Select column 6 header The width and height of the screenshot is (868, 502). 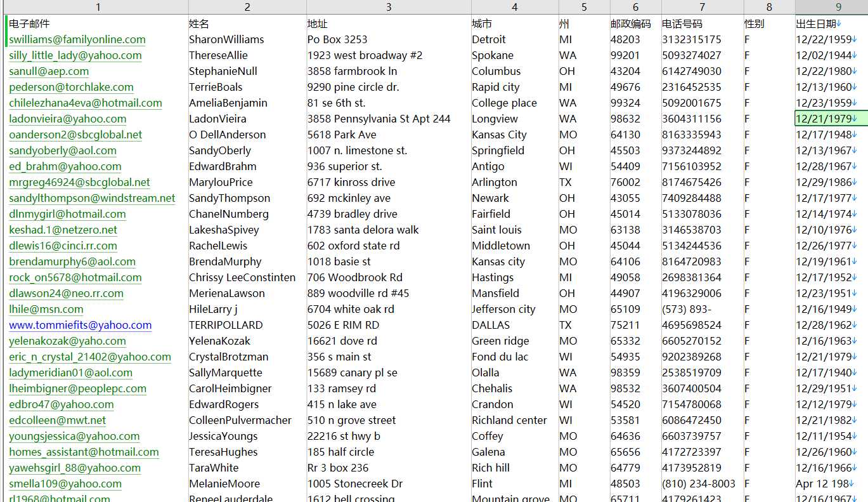pos(635,7)
